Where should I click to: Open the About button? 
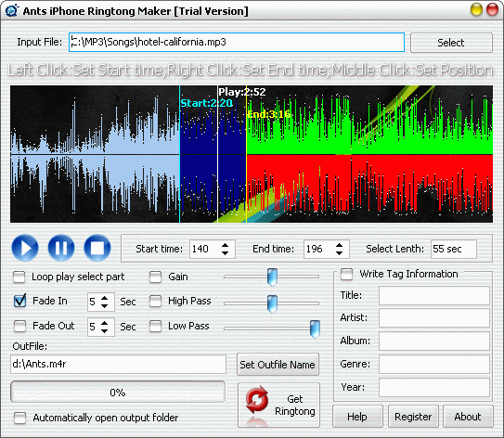coord(468,417)
